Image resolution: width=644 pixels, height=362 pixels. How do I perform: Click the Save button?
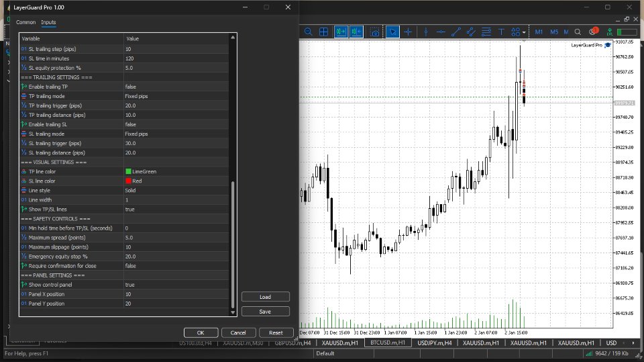[x=266, y=312]
